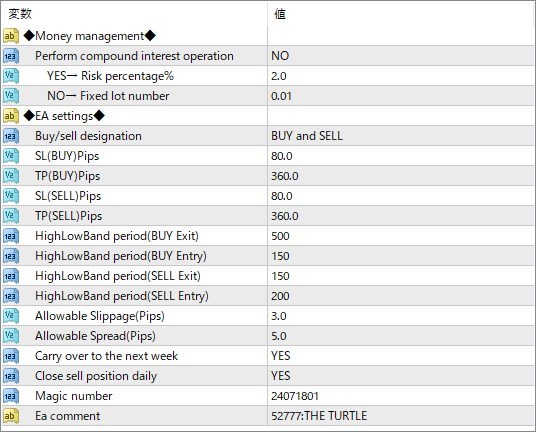Screen dimensions: 536x432
Task: Open the NO value for compound interest operation
Action: click(401, 56)
